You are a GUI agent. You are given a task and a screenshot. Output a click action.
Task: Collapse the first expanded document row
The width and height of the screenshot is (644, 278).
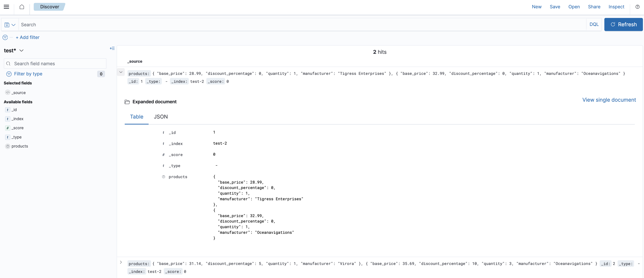(x=121, y=72)
